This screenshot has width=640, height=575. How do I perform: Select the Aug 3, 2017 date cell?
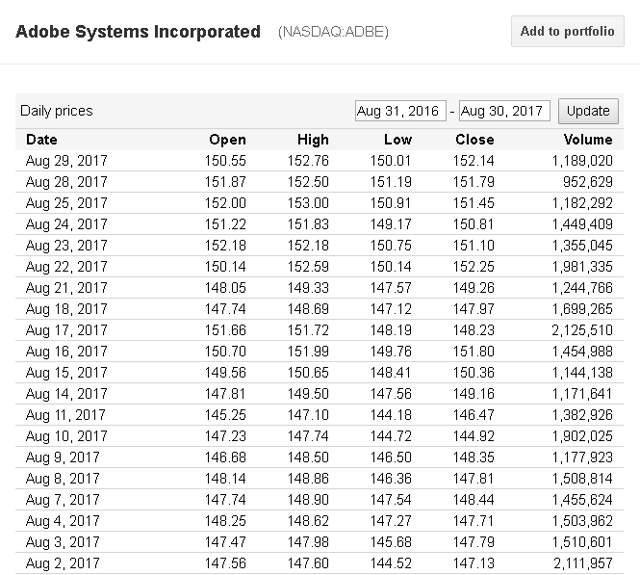click(x=62, y=542)
